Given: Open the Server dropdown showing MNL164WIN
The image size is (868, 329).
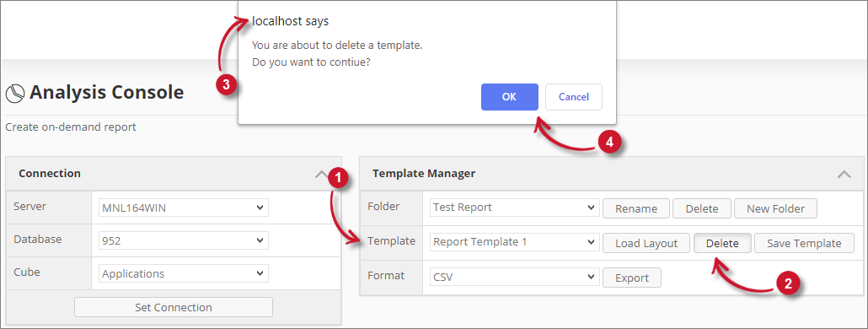Looking at the screenshot, I should (x=183, y=208).
